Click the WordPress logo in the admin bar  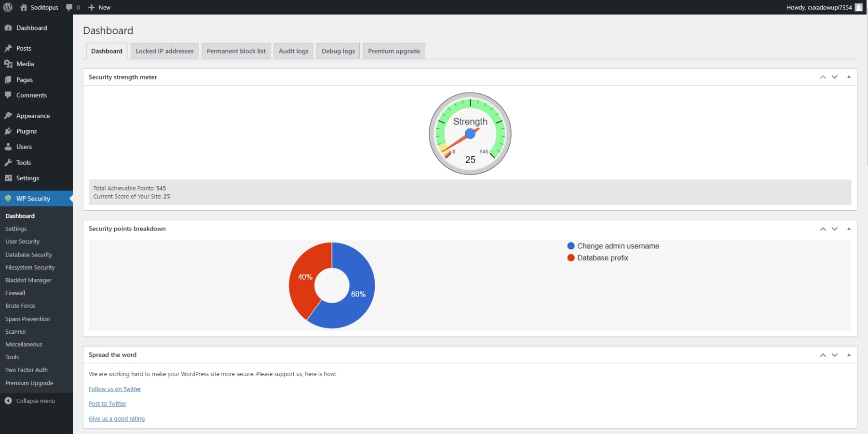click(7, 7)
